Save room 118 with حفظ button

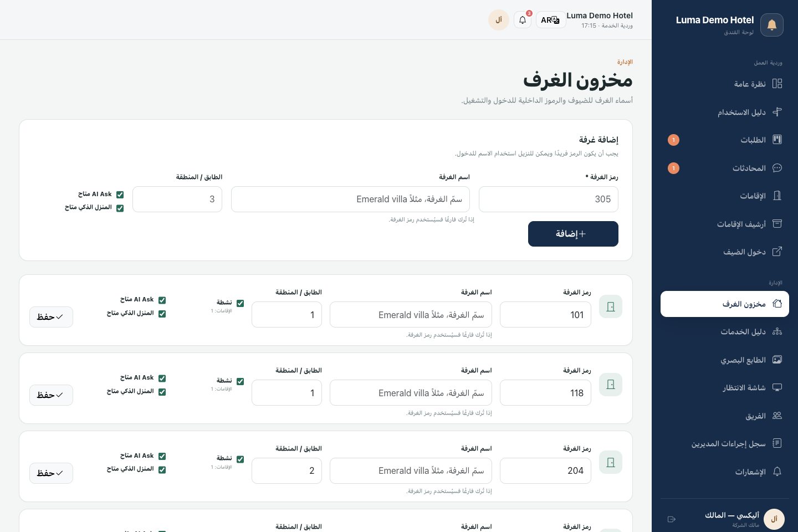51,395
